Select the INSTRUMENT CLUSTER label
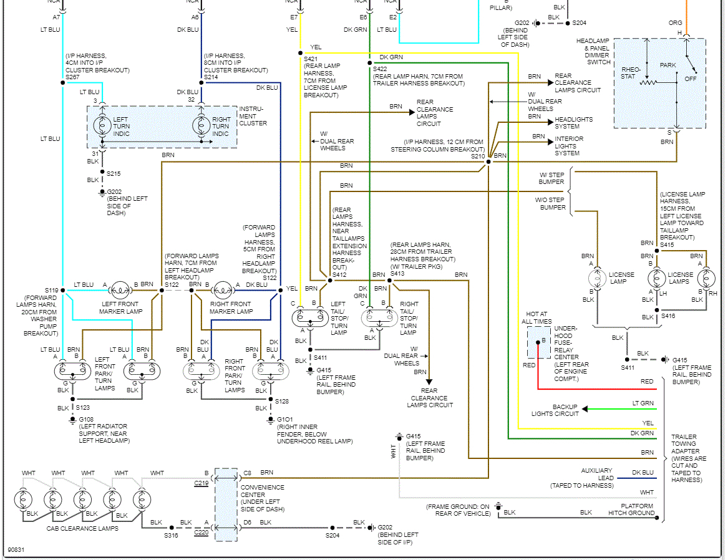The height and width of the screenshot is (560, 728). [x=253, y=116]
